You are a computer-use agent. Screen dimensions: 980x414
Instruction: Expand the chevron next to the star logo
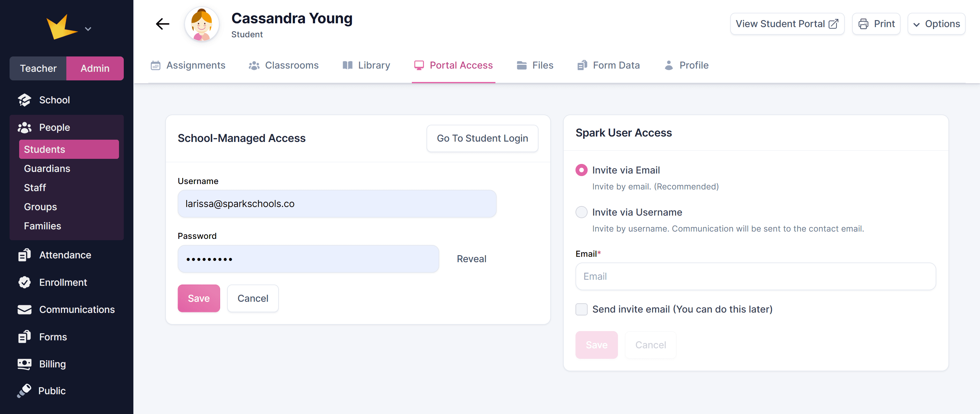[x=88, y=29]
